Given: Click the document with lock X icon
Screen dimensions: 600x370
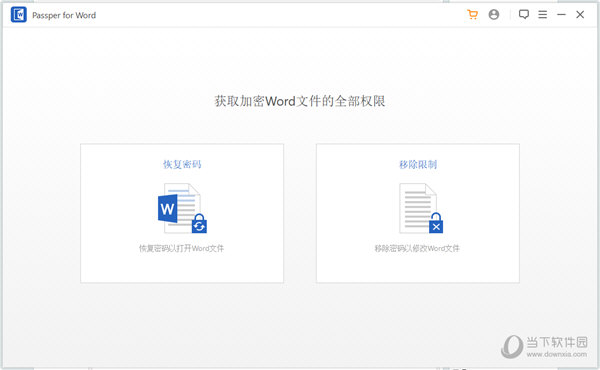Looking at the screenshot, I should 421,209.
